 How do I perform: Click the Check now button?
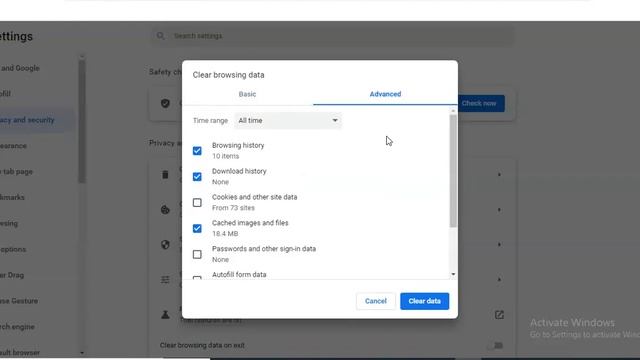point(479,103)
